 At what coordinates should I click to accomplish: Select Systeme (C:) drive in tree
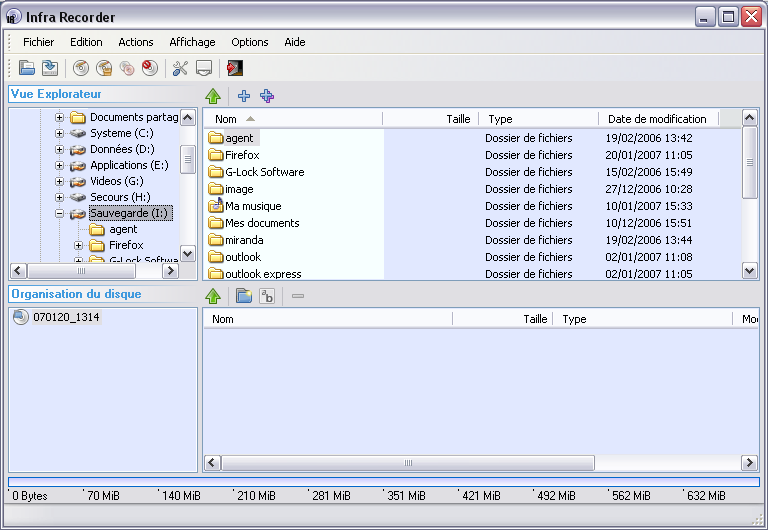click(x=121, y=133)
